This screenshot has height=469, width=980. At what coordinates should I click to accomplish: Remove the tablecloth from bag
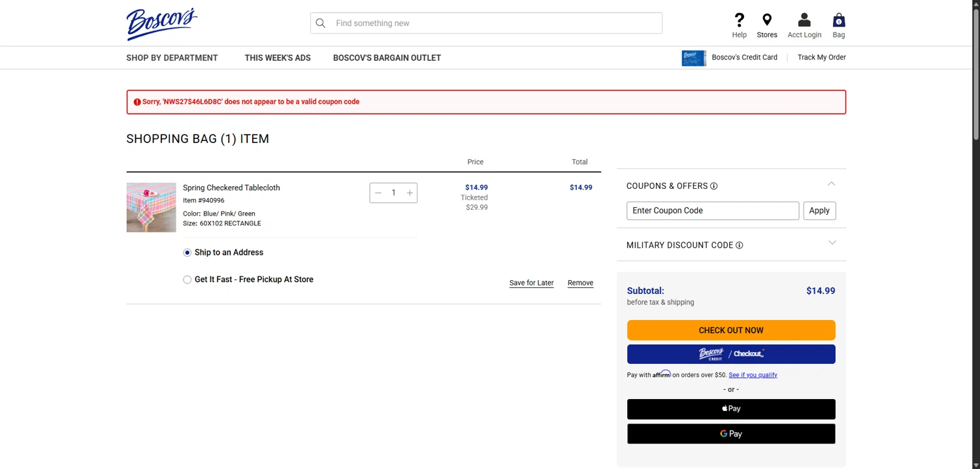point(580,283)
